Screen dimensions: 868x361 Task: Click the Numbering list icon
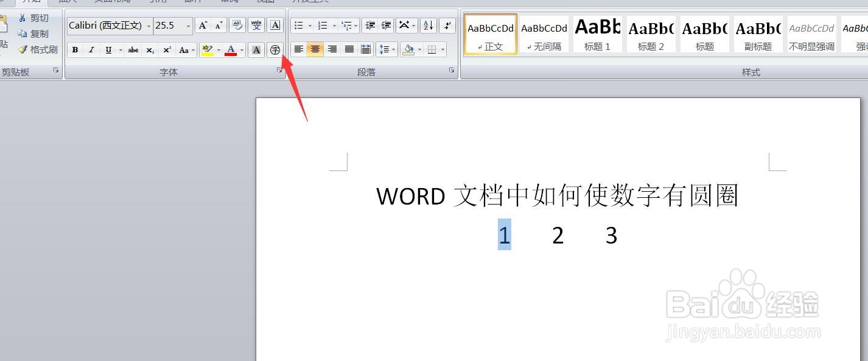(323, 25)
